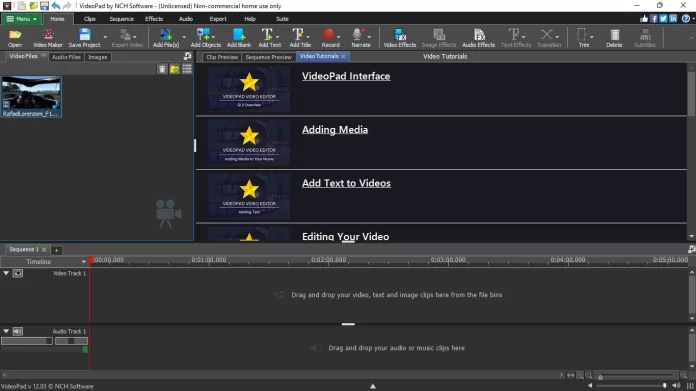Launch the Video Maker wizard

click(x=48, y=37)
